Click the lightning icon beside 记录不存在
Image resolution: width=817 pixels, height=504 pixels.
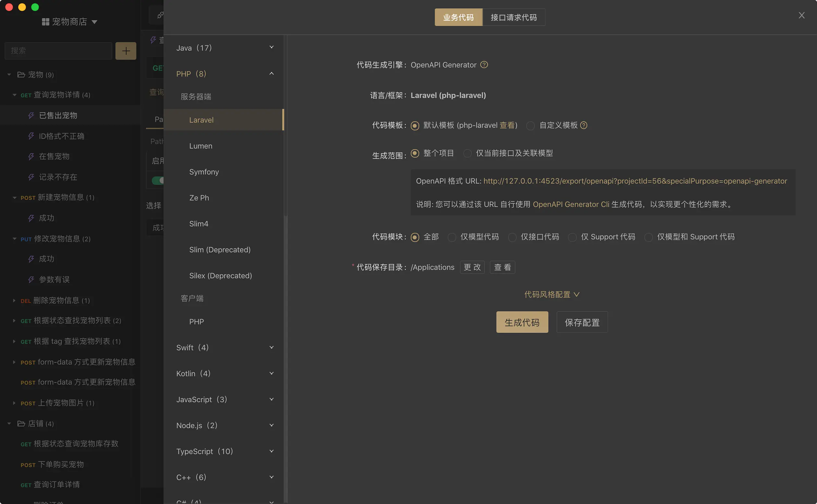pos(31,177)
